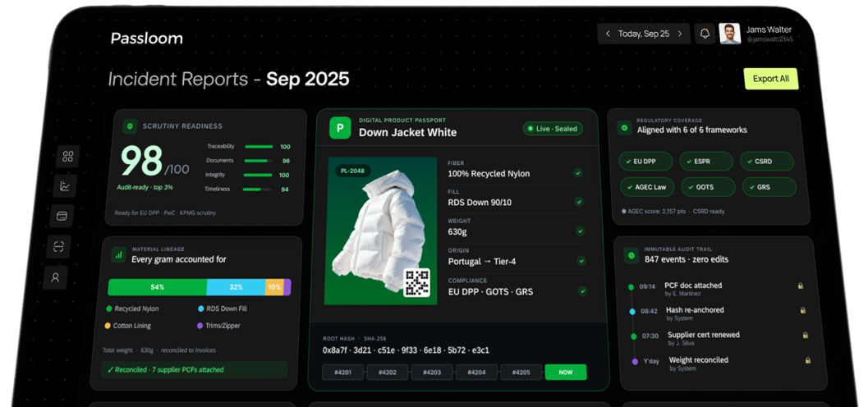The height and width of the screenshot is (407, 868).
Task: Click the checkmark next to Fiber row
Action: pos(578,173)
